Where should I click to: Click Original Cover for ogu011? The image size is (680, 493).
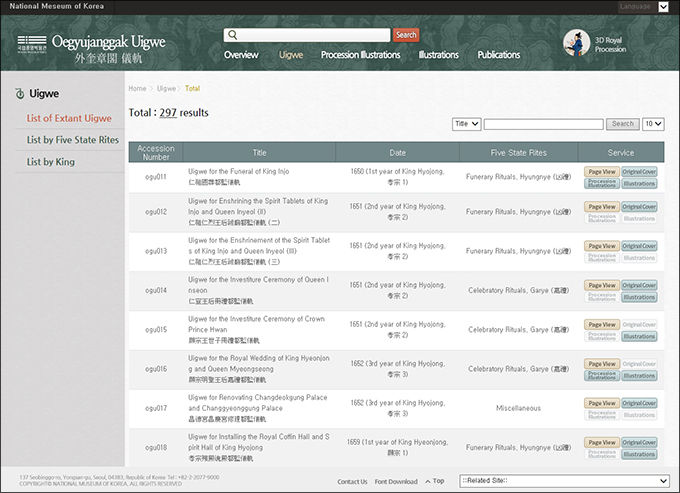(639, 172)
